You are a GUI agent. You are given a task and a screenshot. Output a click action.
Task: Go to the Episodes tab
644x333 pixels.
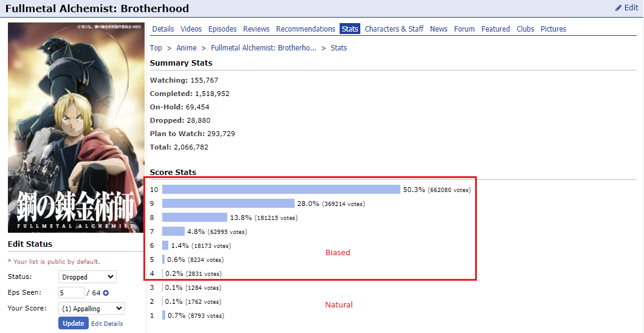click(x=222, y=29)
